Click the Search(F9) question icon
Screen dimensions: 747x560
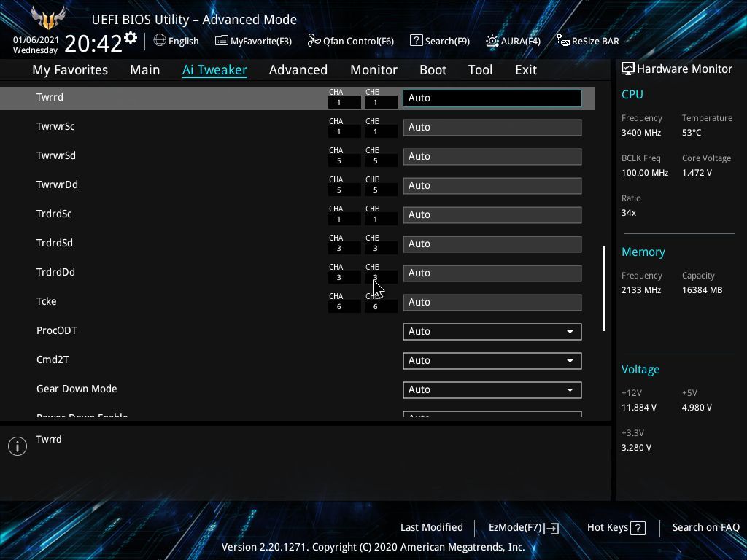416,41
